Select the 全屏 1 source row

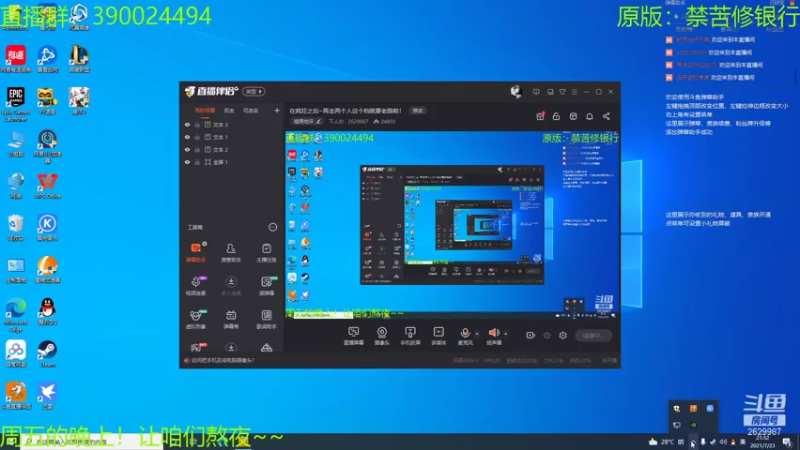(x=232, y=162)
